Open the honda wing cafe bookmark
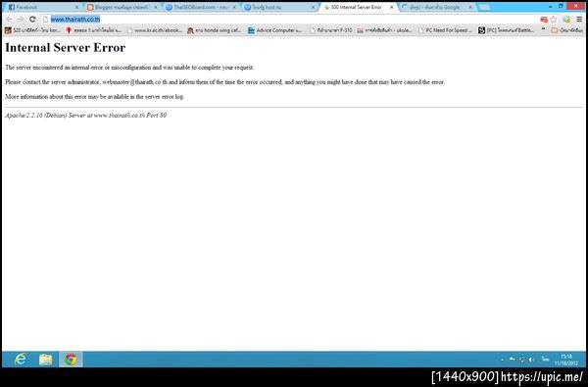588x387 pixels. coord(214,30)
